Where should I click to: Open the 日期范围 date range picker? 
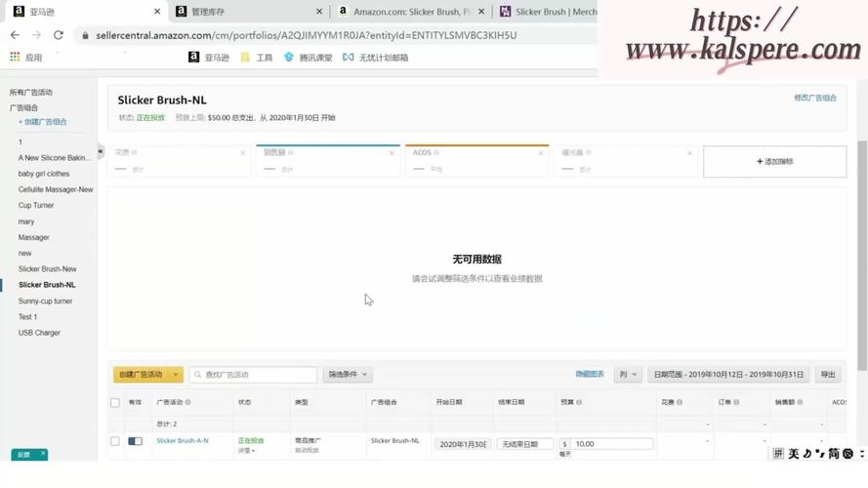728,375
